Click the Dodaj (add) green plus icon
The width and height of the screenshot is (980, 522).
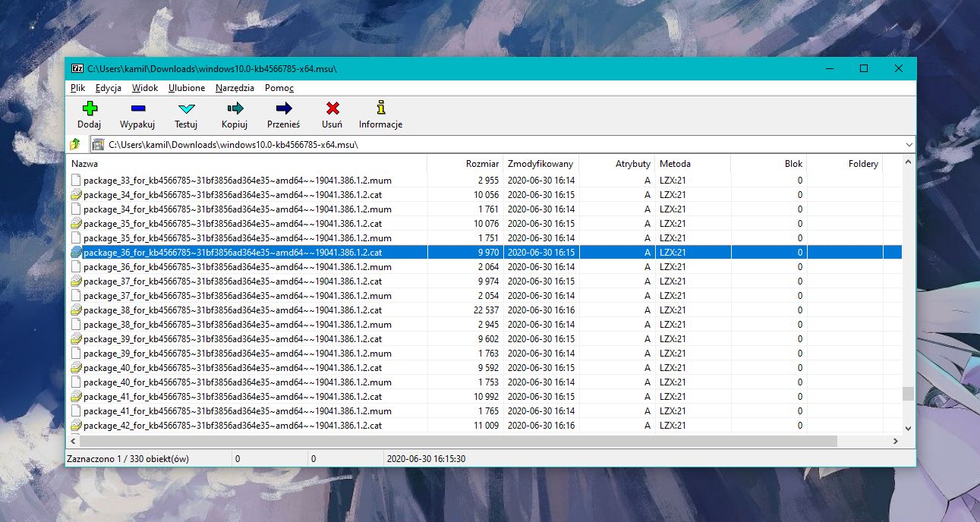click(90, 108)
